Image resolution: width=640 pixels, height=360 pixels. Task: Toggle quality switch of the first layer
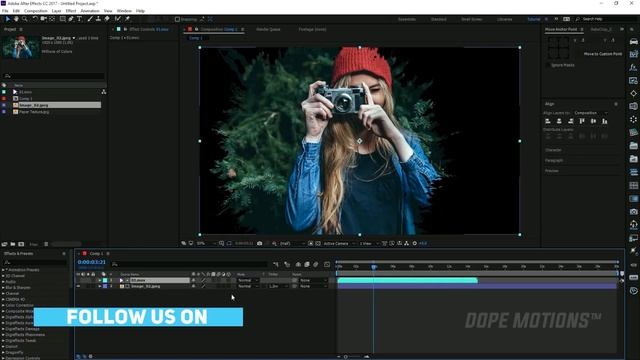[x=203, y=280]
